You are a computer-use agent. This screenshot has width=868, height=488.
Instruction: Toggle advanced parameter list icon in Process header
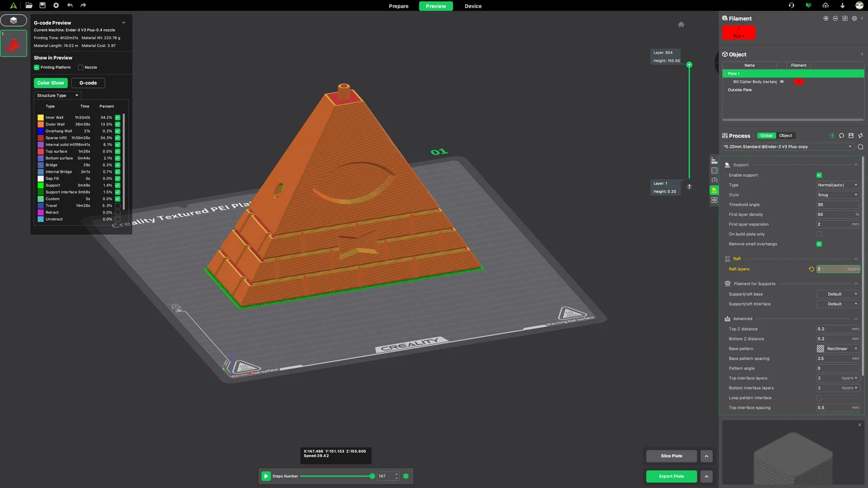832,136
